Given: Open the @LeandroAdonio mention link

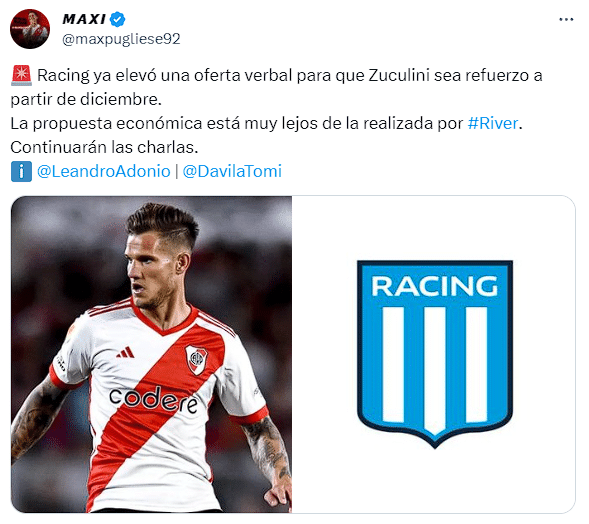Looking at the screenshot, I should click(x=104, y=171).
